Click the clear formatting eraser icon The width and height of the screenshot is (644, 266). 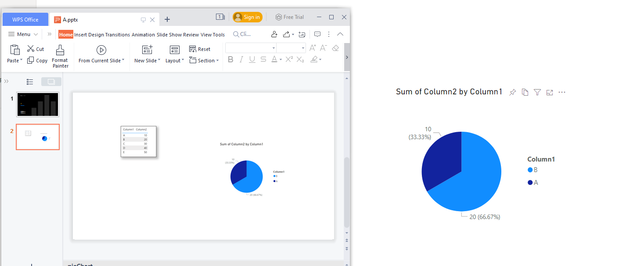pyautogui.click(x=335, y=48)
